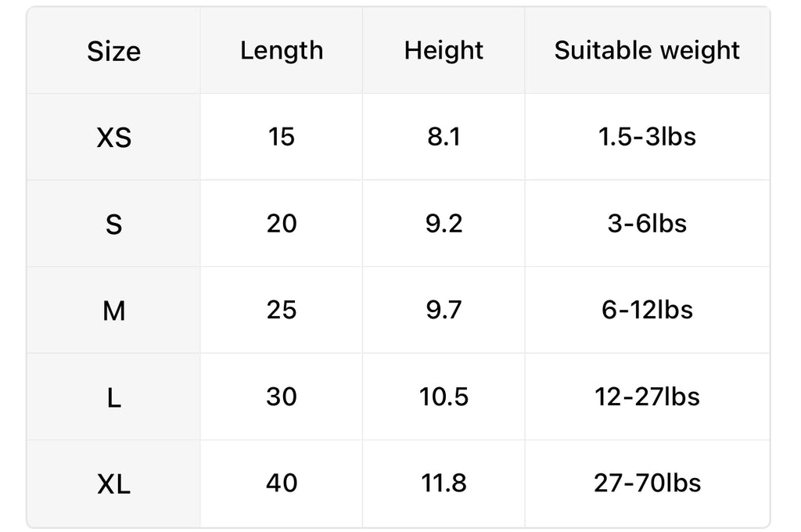The image size is (801, 532).
Task: Select the 1.5-3lbs weight cell
Action: pos(647,137)
